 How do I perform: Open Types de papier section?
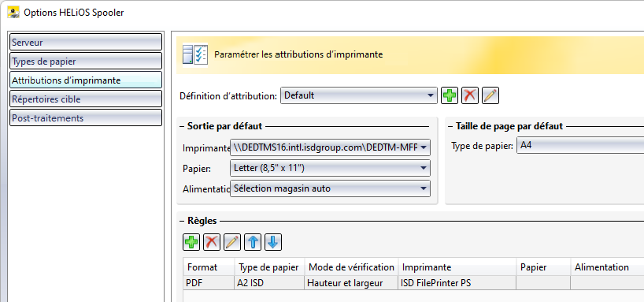pos(86,62)
